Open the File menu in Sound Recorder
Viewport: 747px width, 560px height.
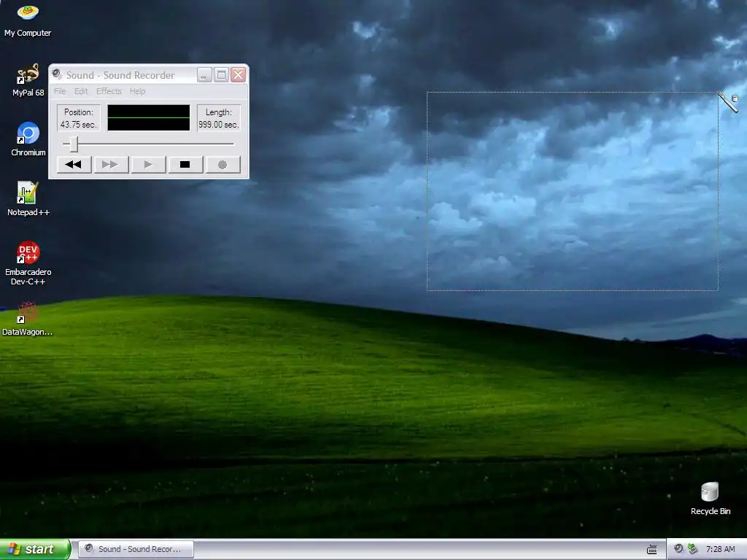(60, 91)
